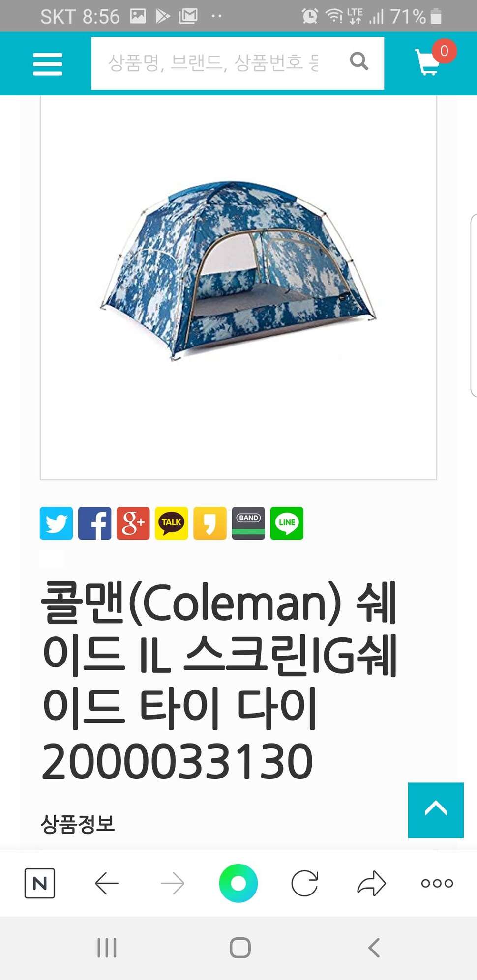Open browser share arrow
This screenshot has height=980, width=477.
[371, 883]
